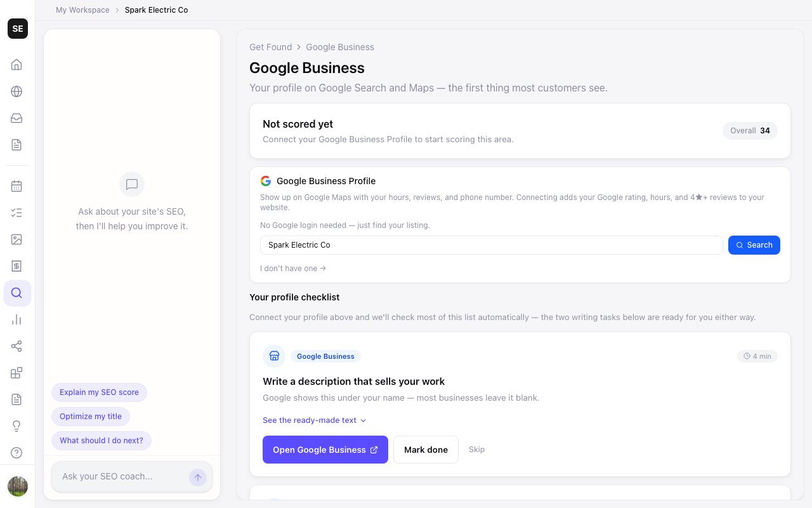Click the 4 min time badge
The width and height of the screenshot is (812, 508).
(757, 356)
